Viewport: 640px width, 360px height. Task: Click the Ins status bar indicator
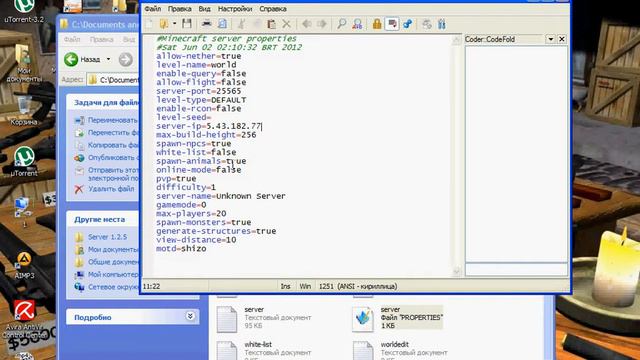pyautogui.click(x=285, y=287)
